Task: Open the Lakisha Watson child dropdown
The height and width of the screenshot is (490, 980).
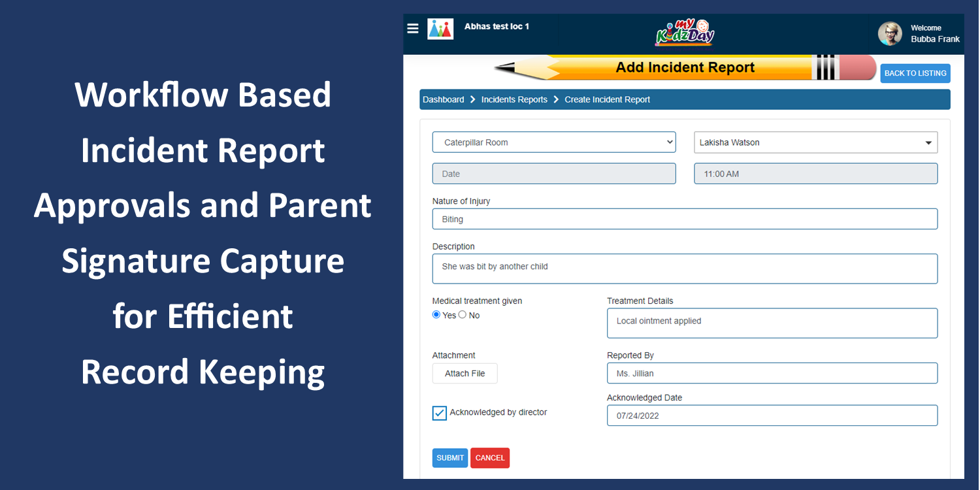Action: (x=815, y=142)
